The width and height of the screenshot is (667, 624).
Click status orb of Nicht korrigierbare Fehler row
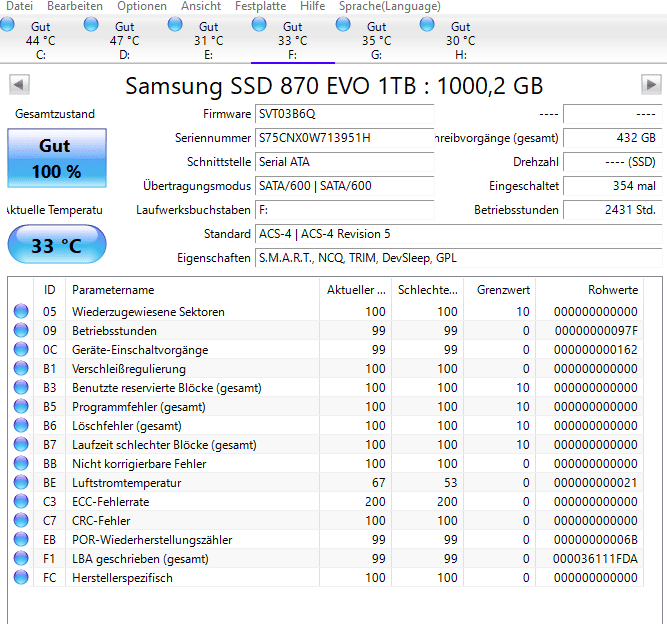pyautogui.click(x=21, y=463)
